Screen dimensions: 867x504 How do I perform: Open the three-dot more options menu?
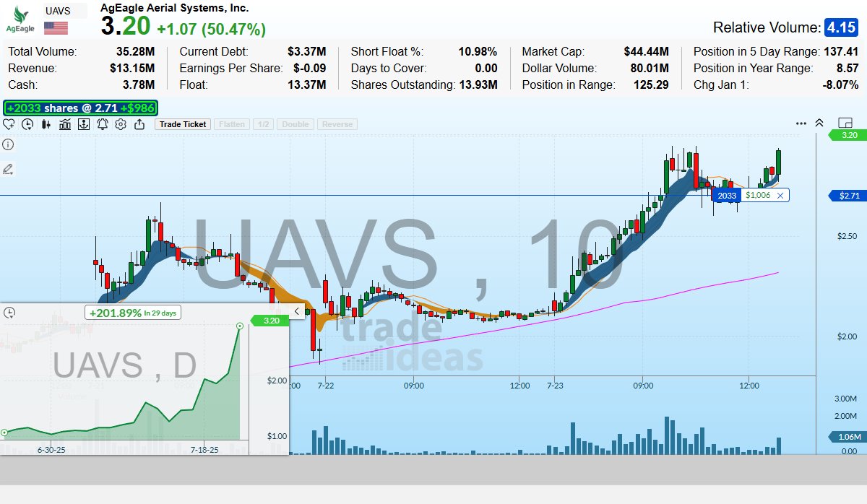pyautogui.click(x=801, y=123)
